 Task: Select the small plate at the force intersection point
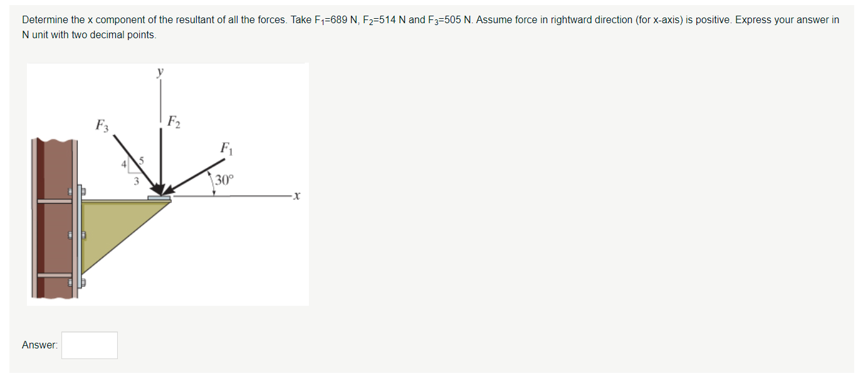click(158, 196)
